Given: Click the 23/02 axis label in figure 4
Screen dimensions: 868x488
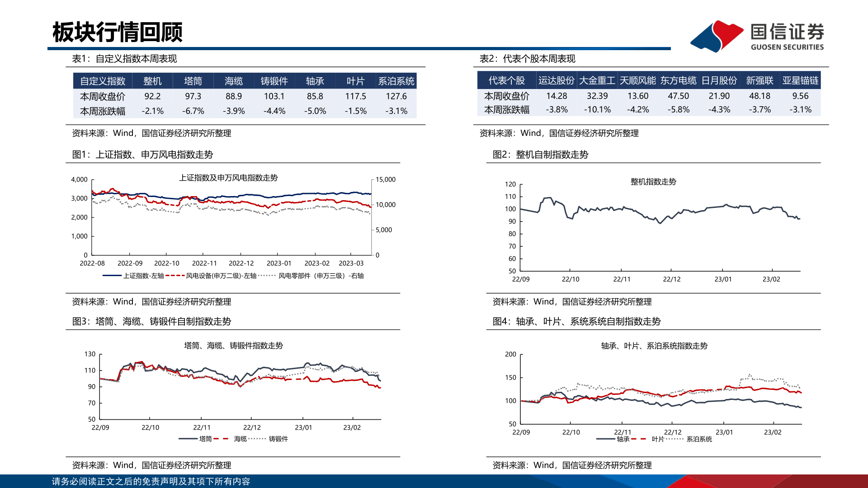Looking at the screenshot, I should pos(773,432).
